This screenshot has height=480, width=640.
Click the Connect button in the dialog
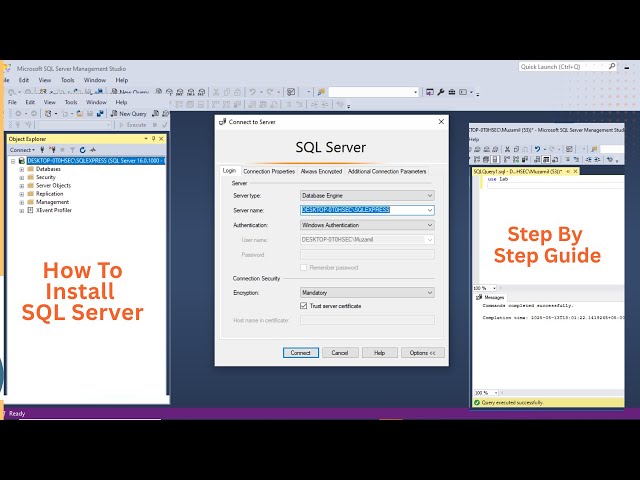(x=300, y=353)
